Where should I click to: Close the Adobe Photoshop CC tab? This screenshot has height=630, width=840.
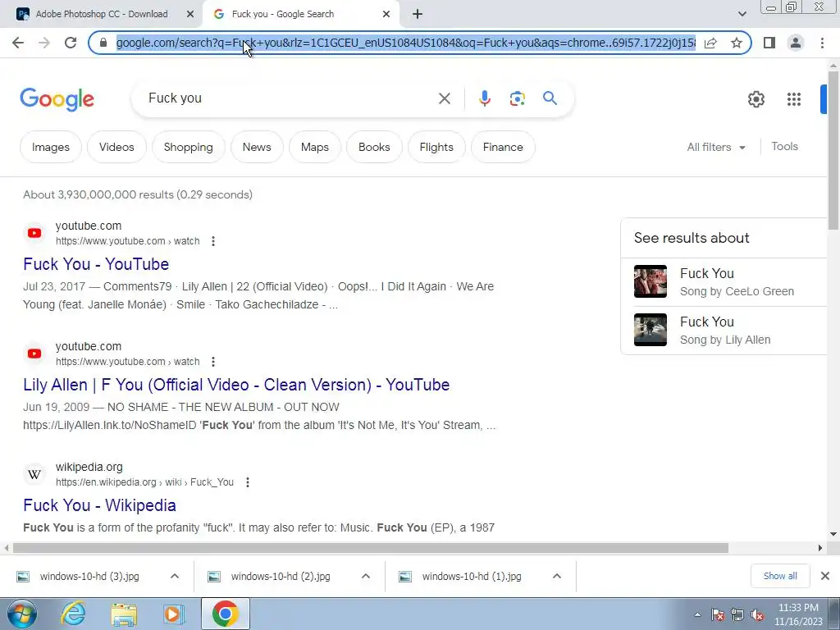(190, 15)
